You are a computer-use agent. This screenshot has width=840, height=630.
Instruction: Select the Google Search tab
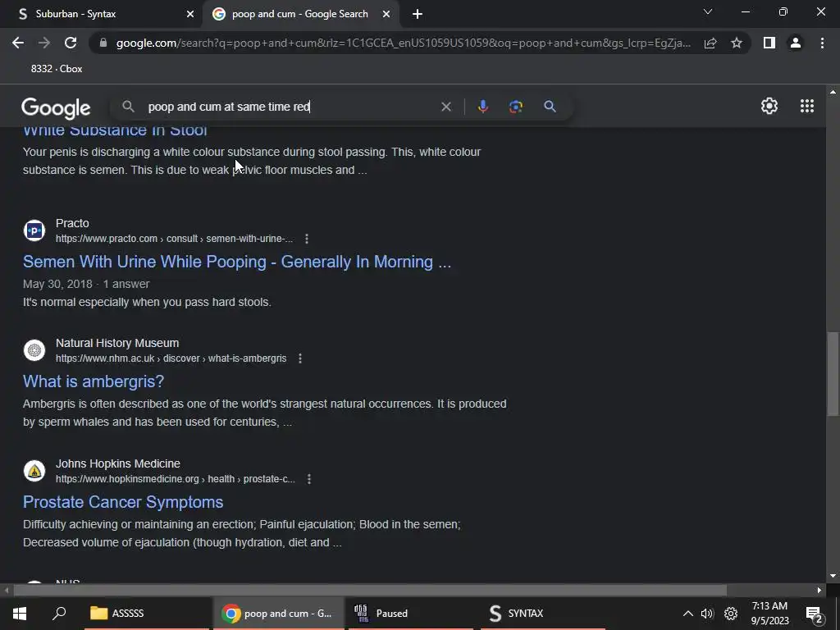click(300, 14)
